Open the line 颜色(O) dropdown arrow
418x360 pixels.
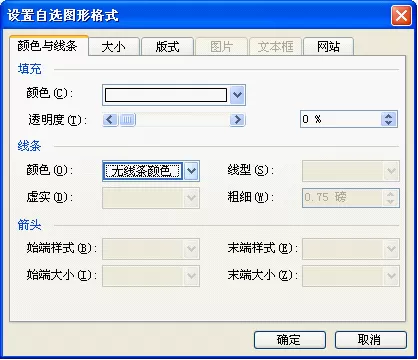tap(191, 171)
